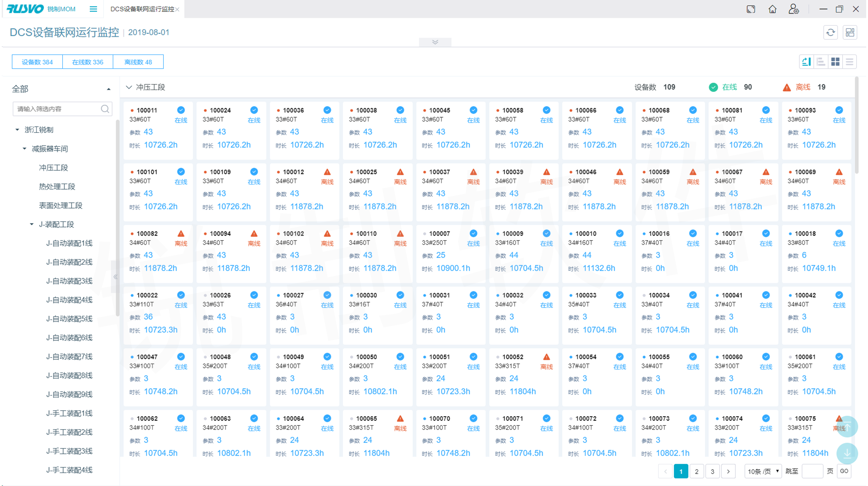
Task: Select the 在线数 336 filter tab
Action: (88, 62)
